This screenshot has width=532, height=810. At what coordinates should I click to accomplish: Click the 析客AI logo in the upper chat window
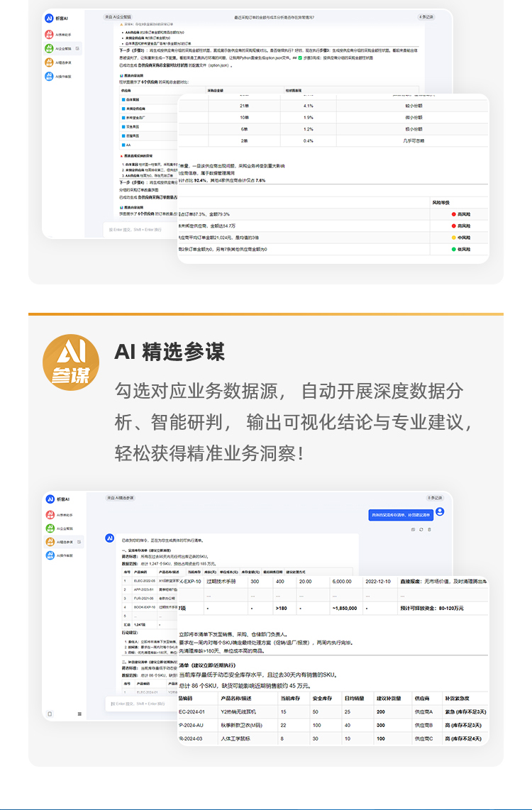(x=50, y=18)
